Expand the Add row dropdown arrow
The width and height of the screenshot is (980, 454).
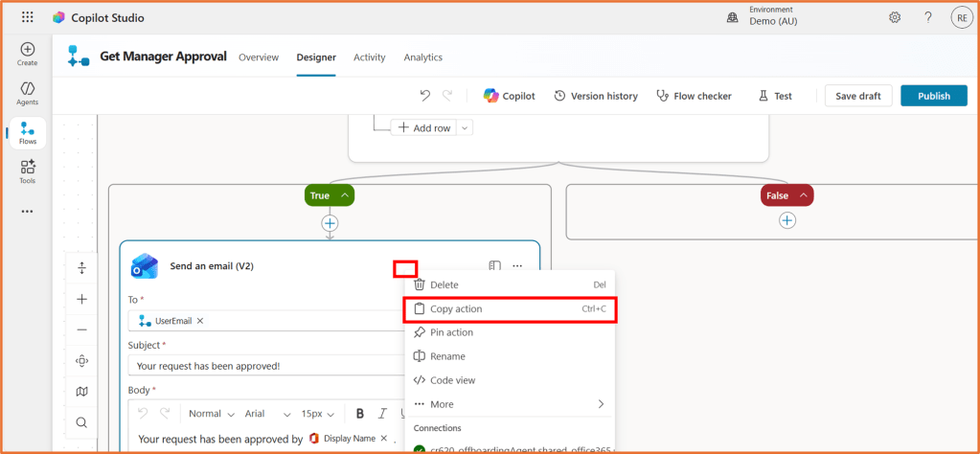pos(465,127)
